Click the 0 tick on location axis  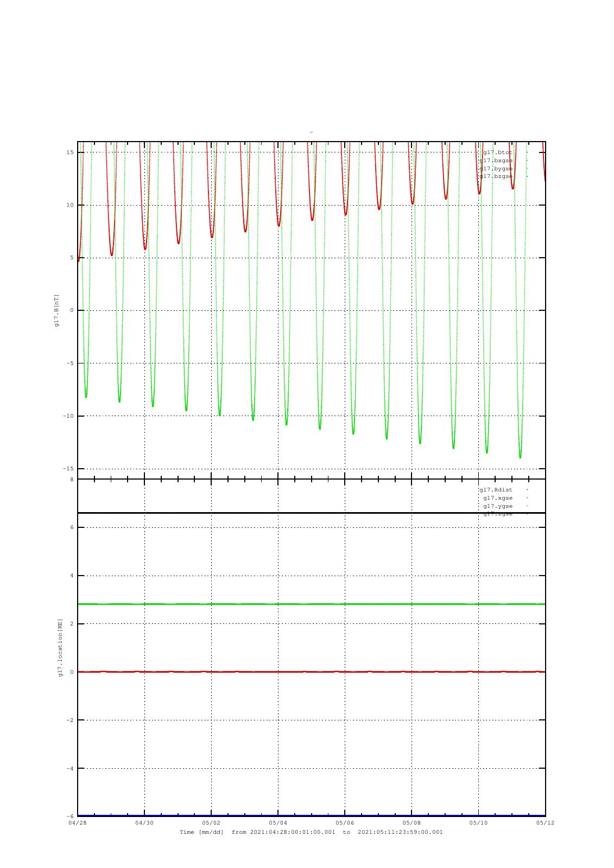click(72, 672)
